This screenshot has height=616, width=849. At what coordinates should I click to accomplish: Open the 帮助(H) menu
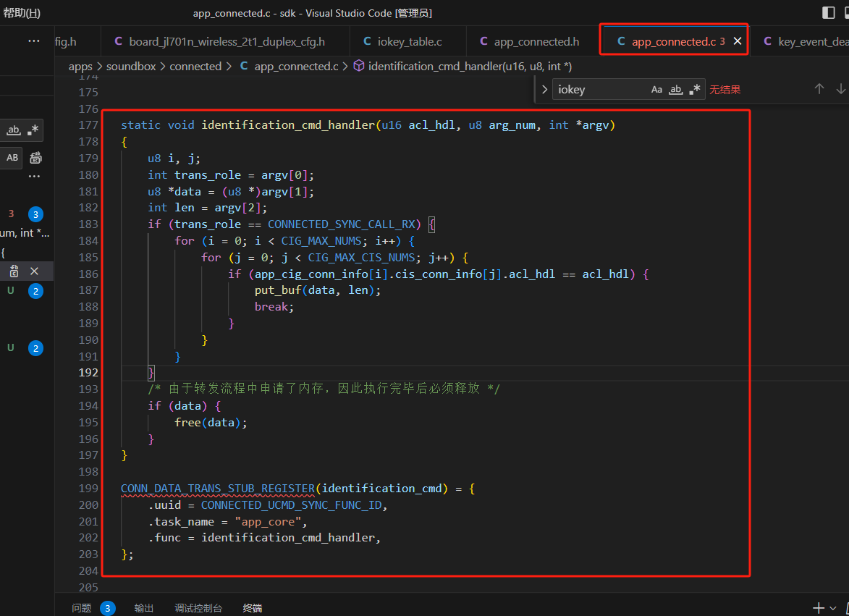[22, 12]
